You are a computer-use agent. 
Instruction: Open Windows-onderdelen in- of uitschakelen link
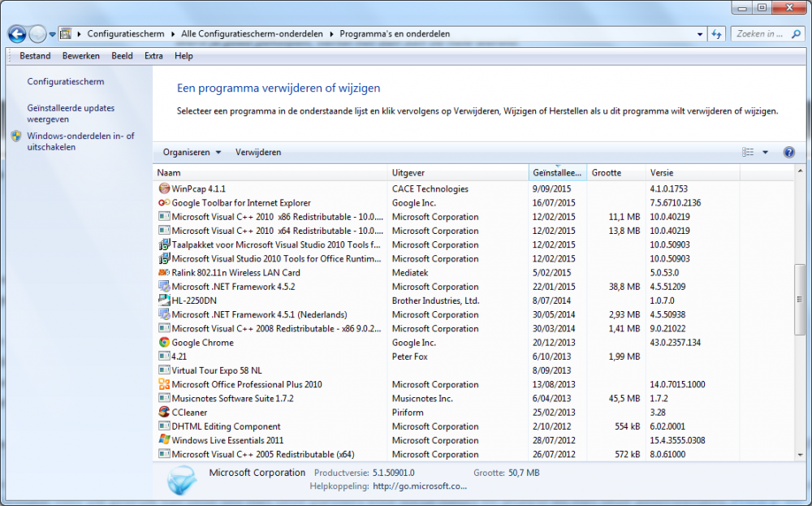80,142
